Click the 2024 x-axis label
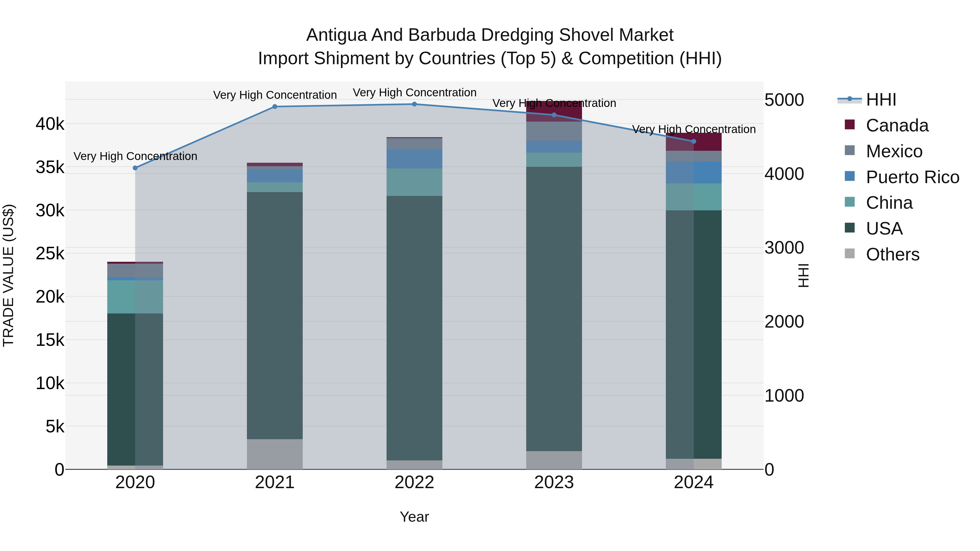The height and width of the screenshot is (551, 980). click(x=694, y=482)
